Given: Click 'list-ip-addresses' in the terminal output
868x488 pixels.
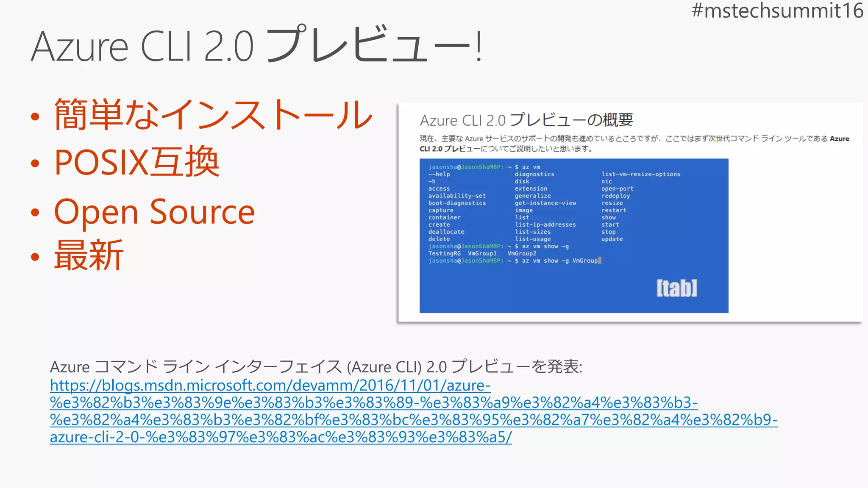Looking at the screenshot, I should [545, 225].
